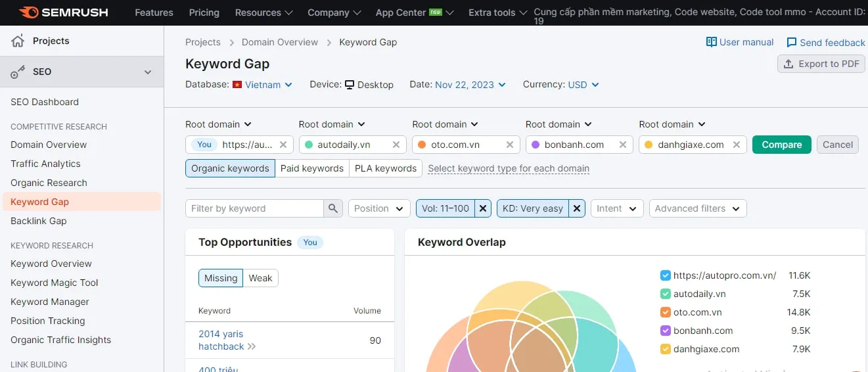Clear the bonbanh.com domain field

click(x=623, y=145)
